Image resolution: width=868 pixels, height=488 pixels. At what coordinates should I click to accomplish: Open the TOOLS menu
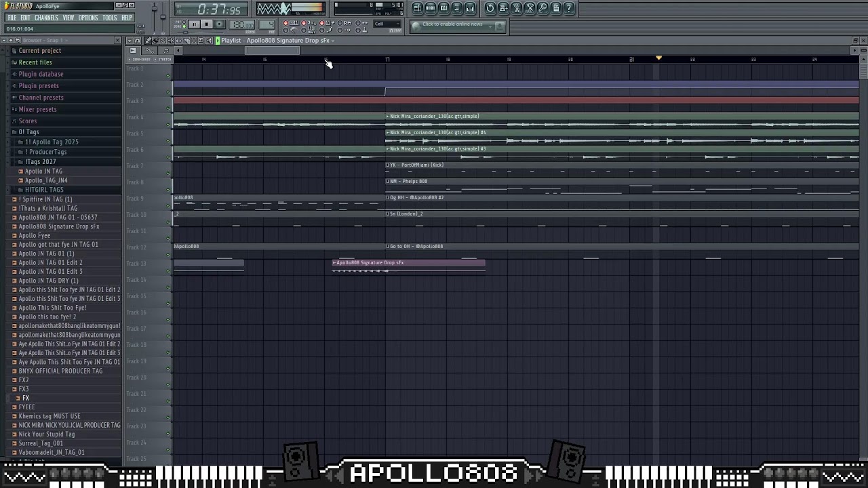tap(110, 18)
